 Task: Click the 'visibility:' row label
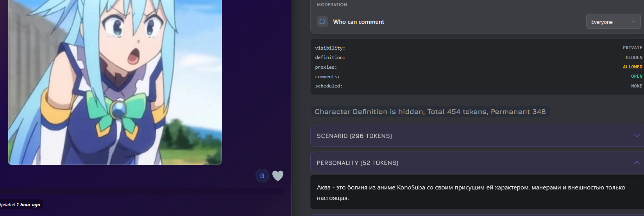click(330, 48)
